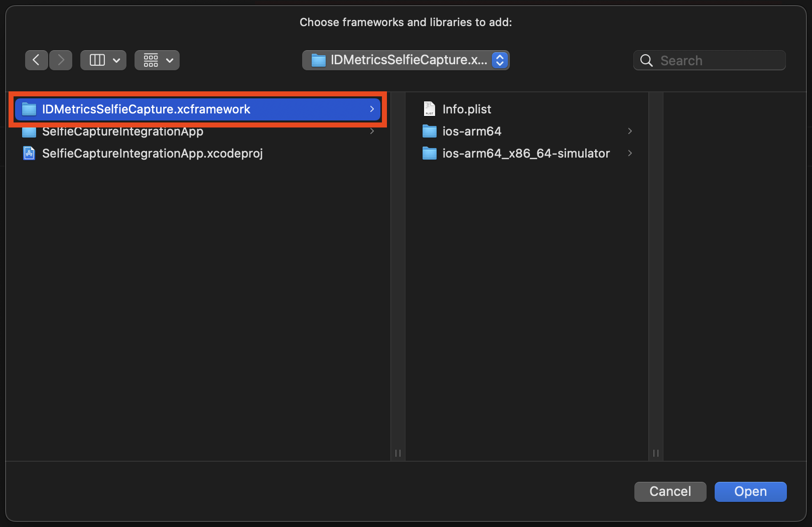812x527 pixels.
Task: Click the SelfieCaptureIntegrationApp folder icon
Action: point(30,132)
